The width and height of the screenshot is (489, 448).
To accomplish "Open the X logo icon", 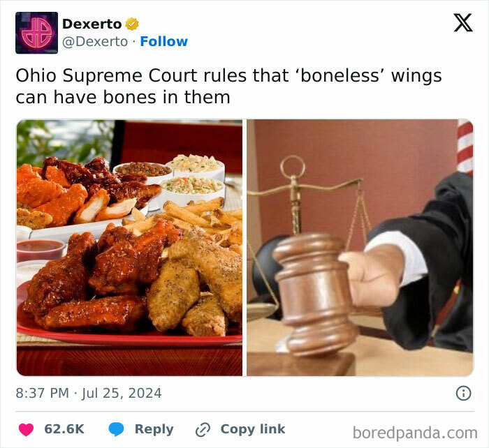I will [463, 22].
